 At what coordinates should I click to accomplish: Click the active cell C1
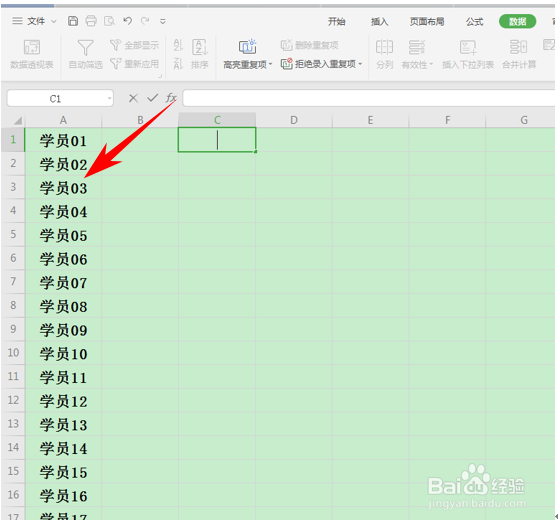click(217, 140)
